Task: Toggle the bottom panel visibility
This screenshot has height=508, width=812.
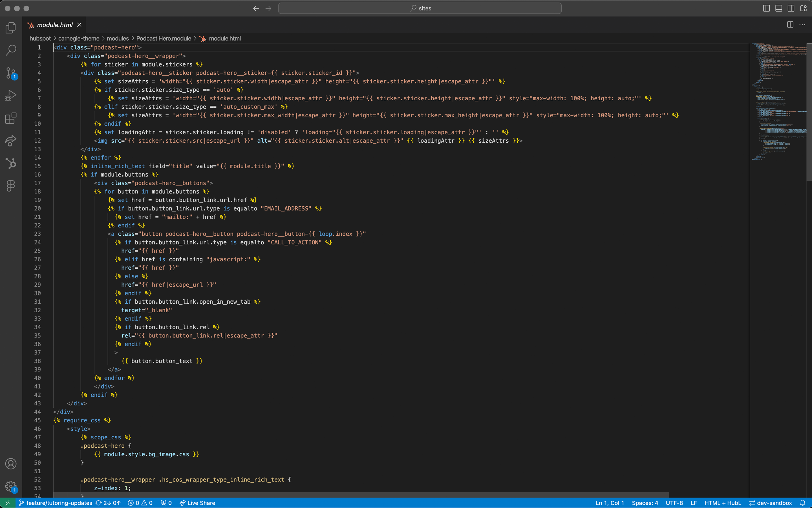Action: [x=779, y=8]
